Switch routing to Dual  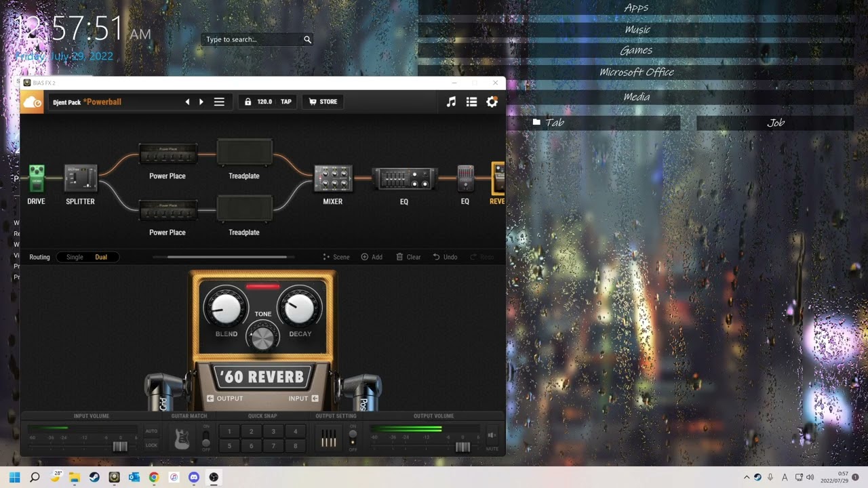coord(101,257)
